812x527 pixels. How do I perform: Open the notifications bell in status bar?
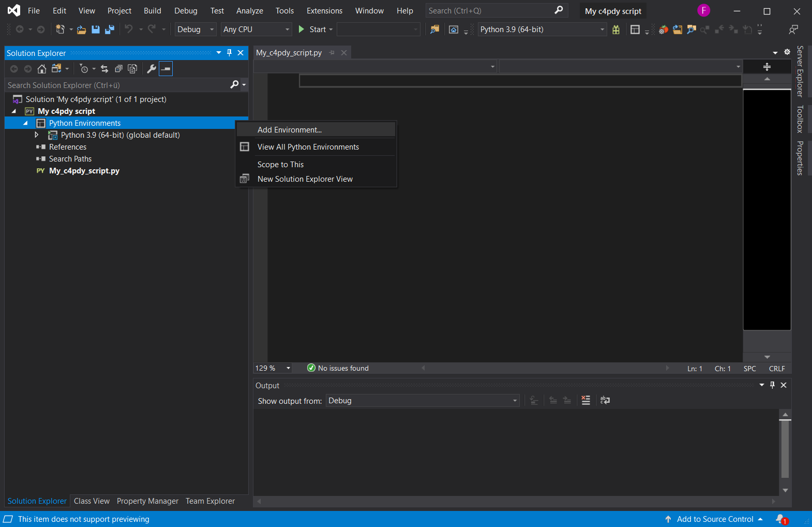780,519
